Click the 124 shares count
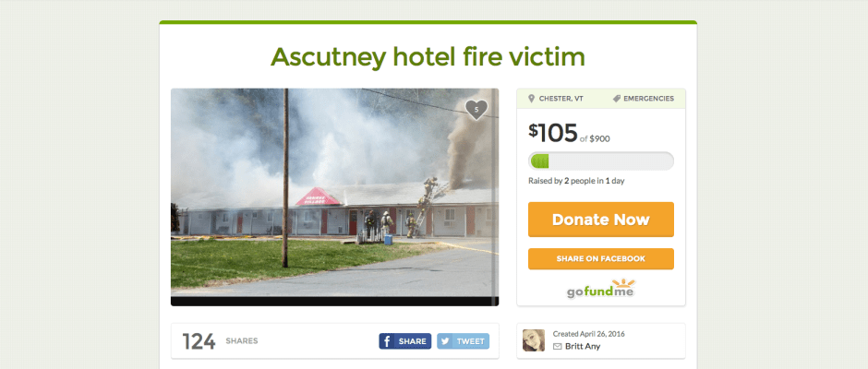The image size is (868, 369). coord(199,341)
